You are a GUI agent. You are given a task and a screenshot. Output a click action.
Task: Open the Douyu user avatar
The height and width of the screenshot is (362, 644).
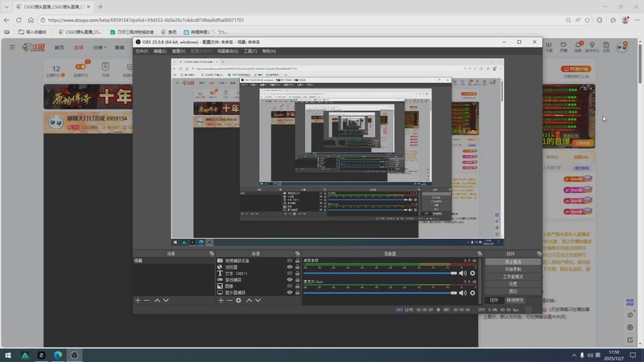621,47
